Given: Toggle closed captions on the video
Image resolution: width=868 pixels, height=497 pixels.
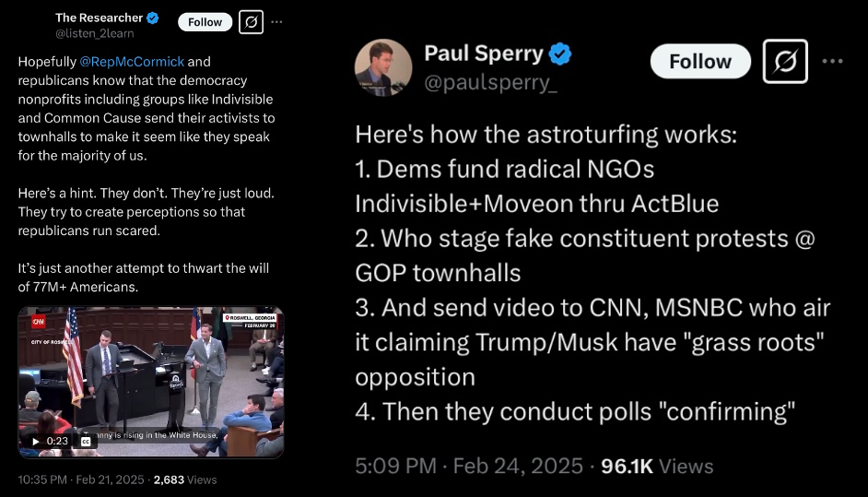Looking at the screenshot, I should click(86, 442).
